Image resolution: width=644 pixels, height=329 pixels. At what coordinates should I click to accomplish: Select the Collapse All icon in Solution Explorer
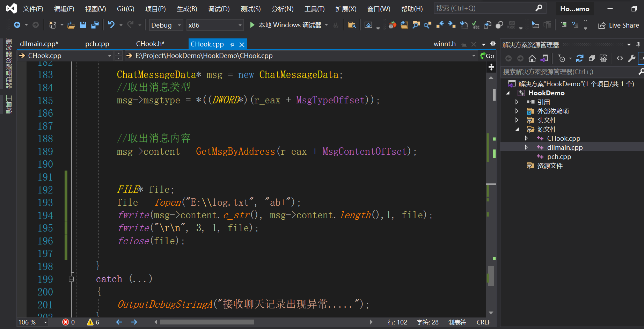point(592,58)
